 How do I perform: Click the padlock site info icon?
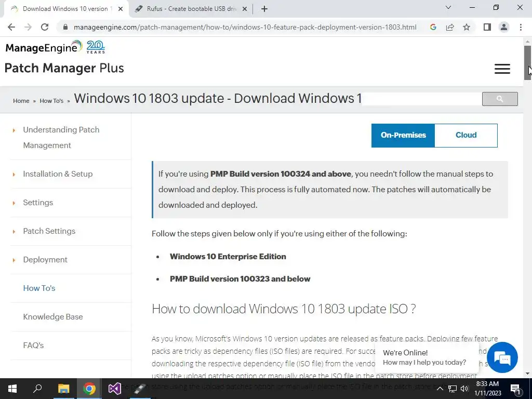(x=65, y=27)
